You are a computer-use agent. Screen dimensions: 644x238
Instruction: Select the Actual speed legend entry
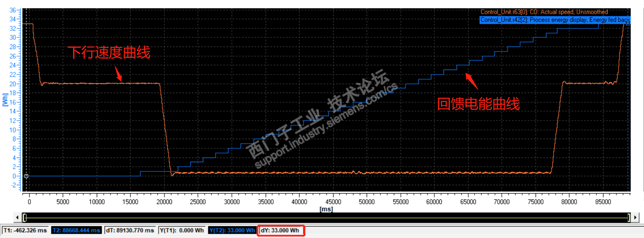click(544, 12)
